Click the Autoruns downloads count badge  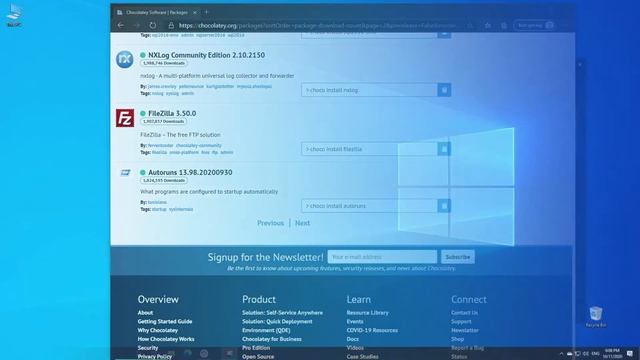(164, 180)
